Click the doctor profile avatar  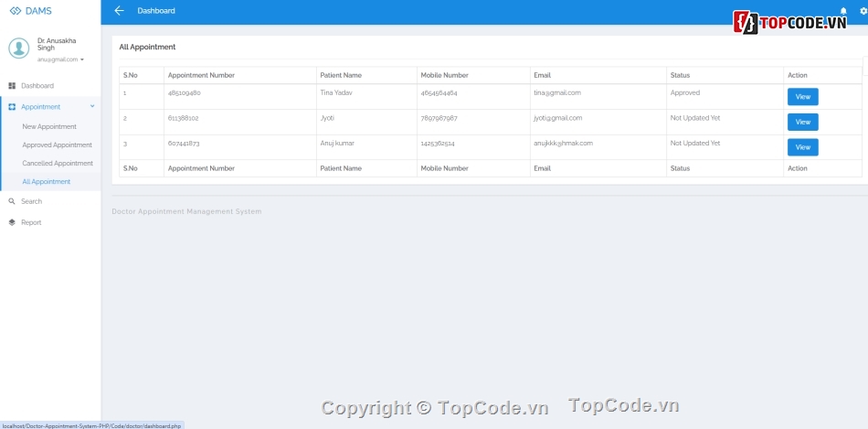[x=18, y=48]
